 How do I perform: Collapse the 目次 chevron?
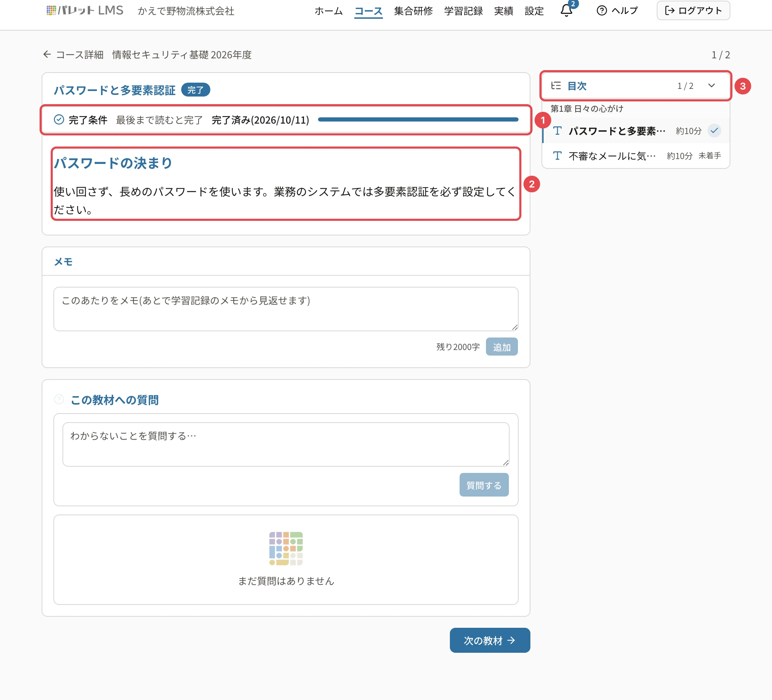point(712,85)
